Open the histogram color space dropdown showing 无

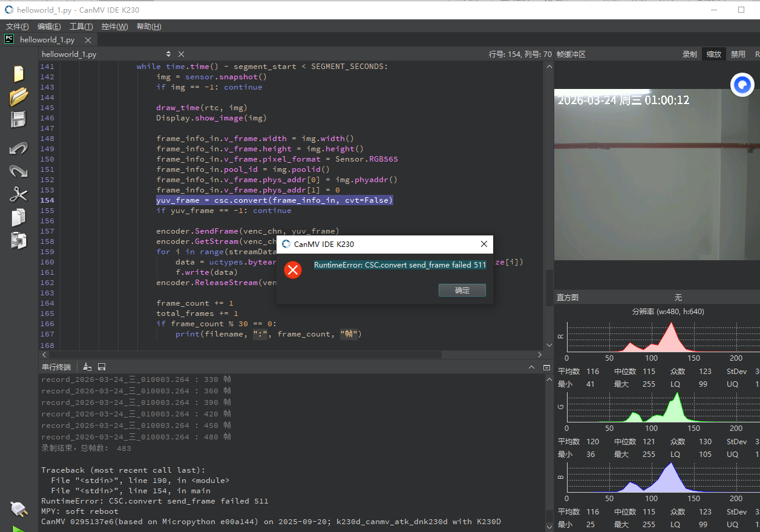[x=678, y=298]
